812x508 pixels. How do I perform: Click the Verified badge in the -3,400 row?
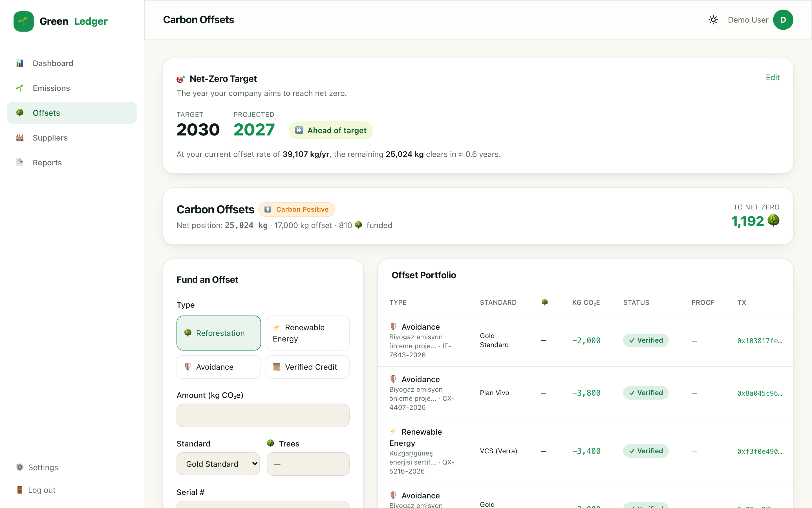[x=646, y=451]
